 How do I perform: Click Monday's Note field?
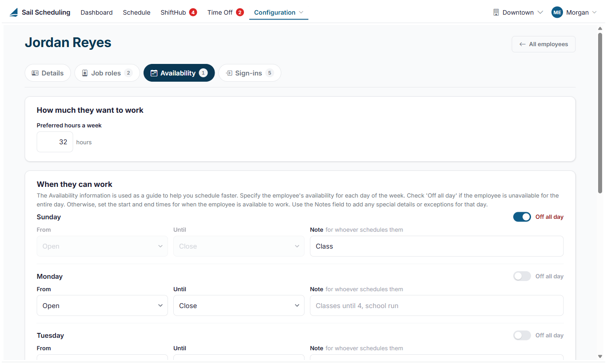(x=436, y=305)
